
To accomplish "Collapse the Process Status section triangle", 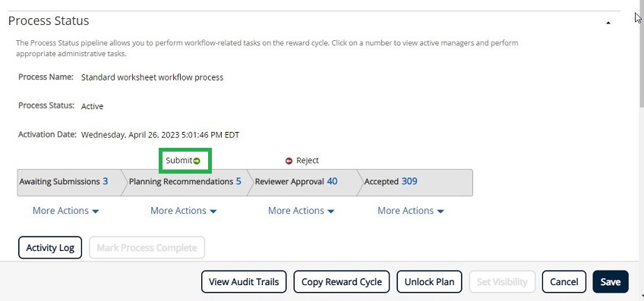I will point(608,23).
